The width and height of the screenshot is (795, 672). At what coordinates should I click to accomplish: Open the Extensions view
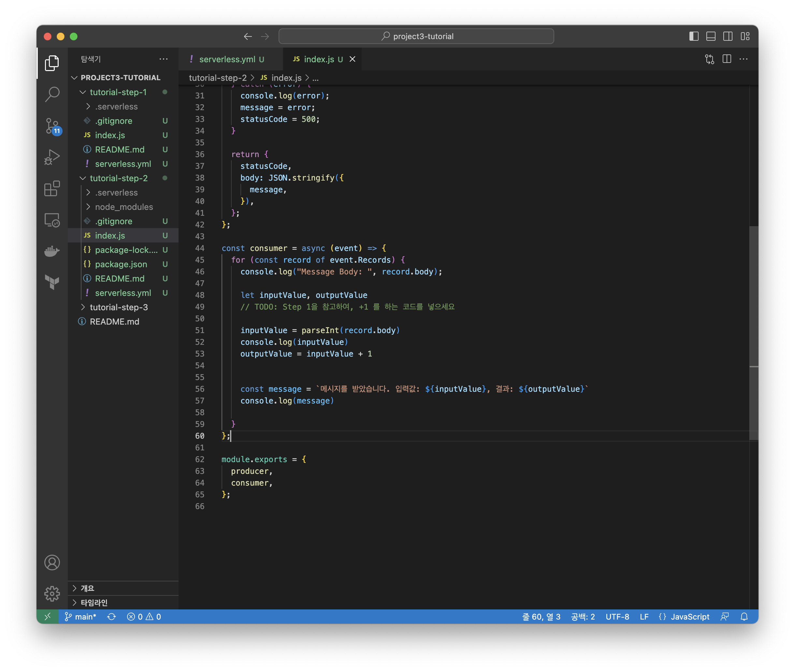coord(52,188)
